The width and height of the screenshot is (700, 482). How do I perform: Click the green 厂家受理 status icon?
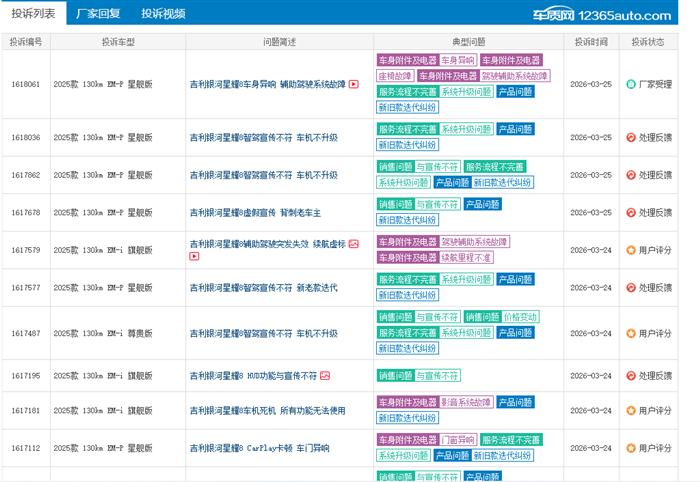630,85
